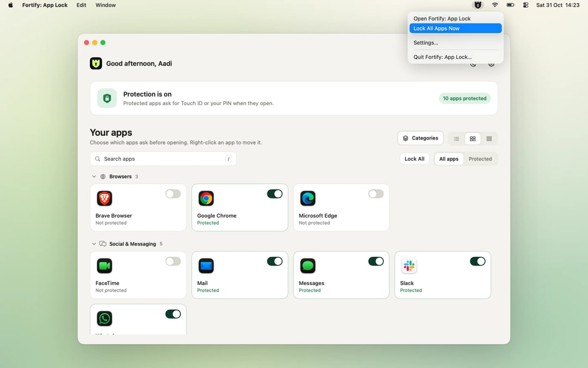Click the Brave Browser app icon
This screenshot has height=368, width=588.
104,198
